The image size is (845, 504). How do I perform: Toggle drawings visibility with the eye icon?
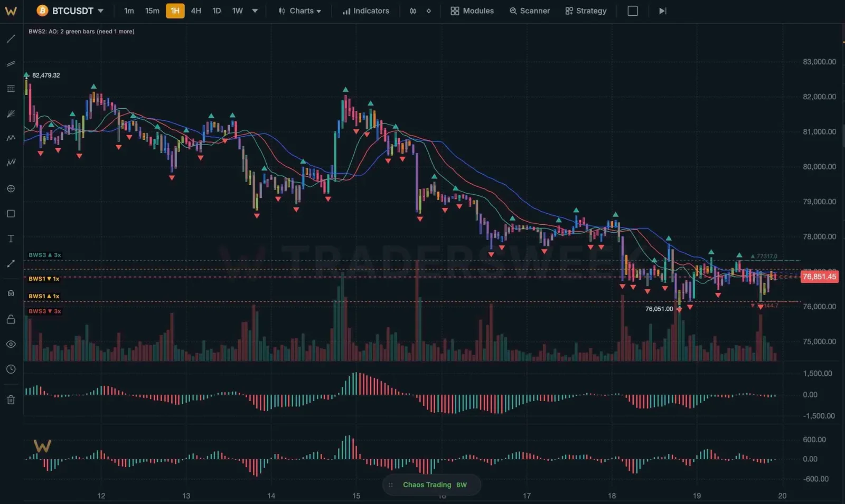coord(11,344)
